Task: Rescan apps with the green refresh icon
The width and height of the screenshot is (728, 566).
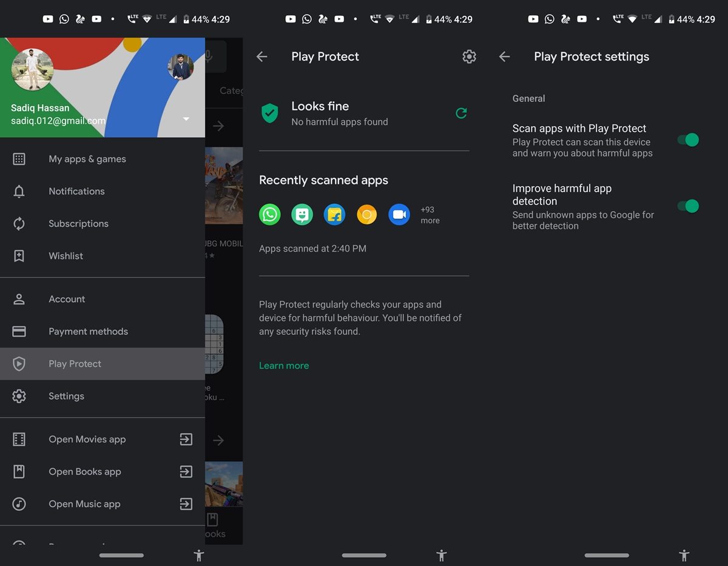Action: [461, 113]
